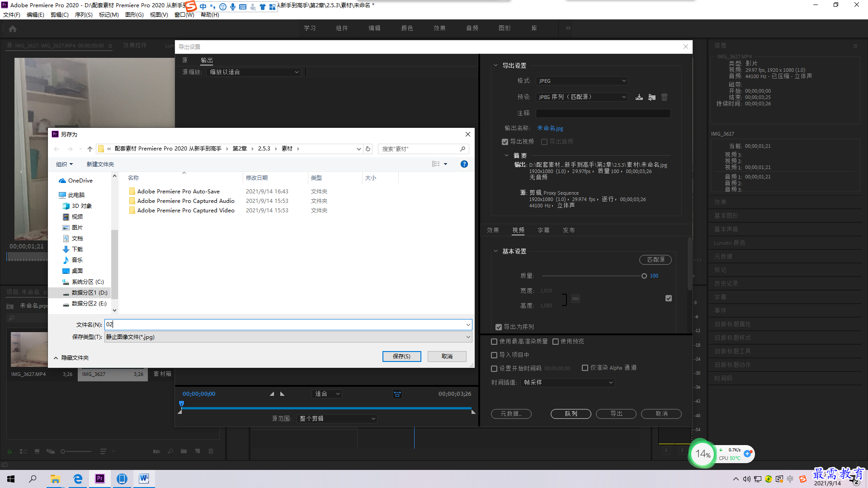Click the Export button
The image size is (868, 488).
[x=616, y=414]
